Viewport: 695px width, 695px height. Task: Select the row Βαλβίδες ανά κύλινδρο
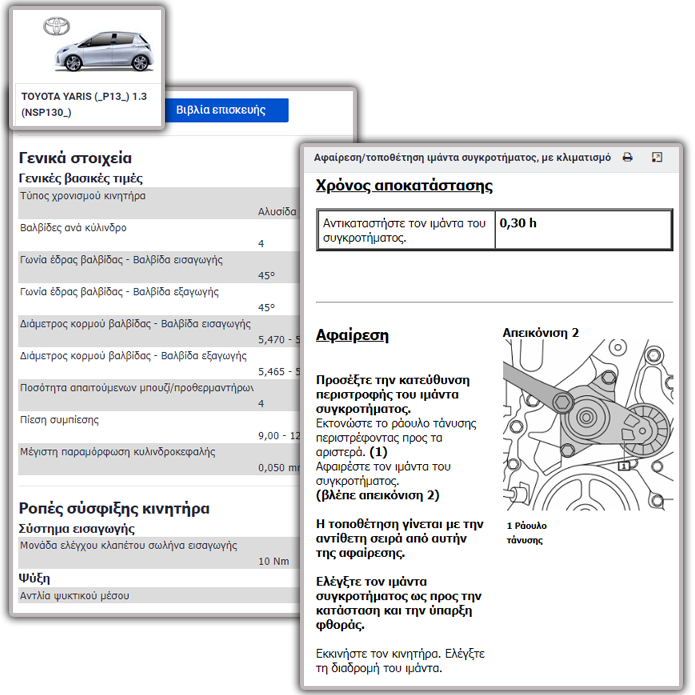coord(159,235)
